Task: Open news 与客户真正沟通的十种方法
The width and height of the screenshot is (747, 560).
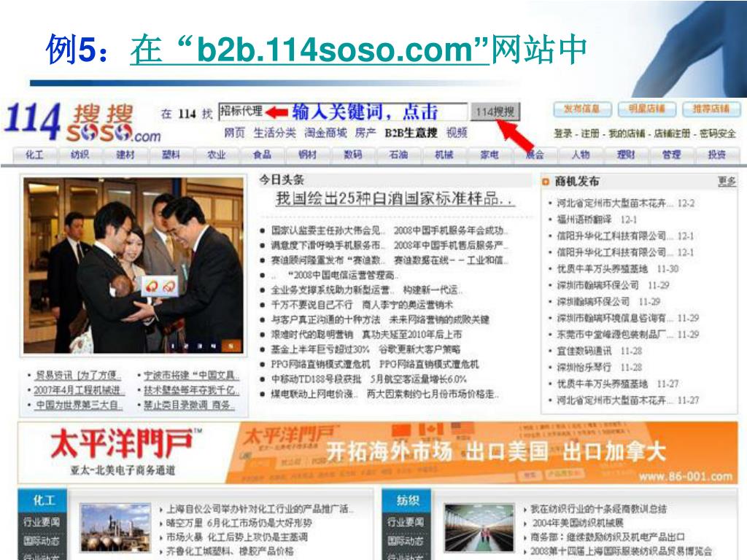Action: [x=326, y=319]
